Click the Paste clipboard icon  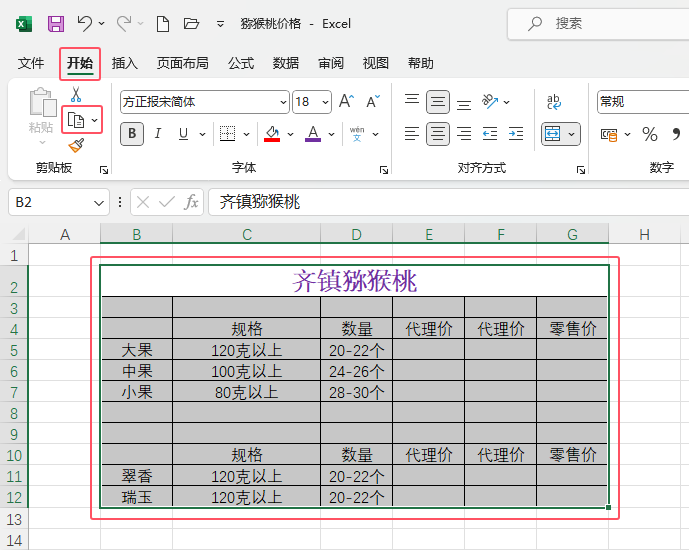click(43, 102)
